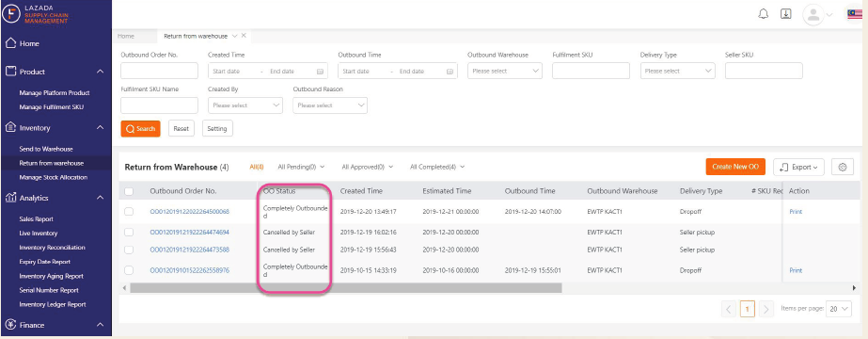Click the Setting button

[x=217, y=128]
